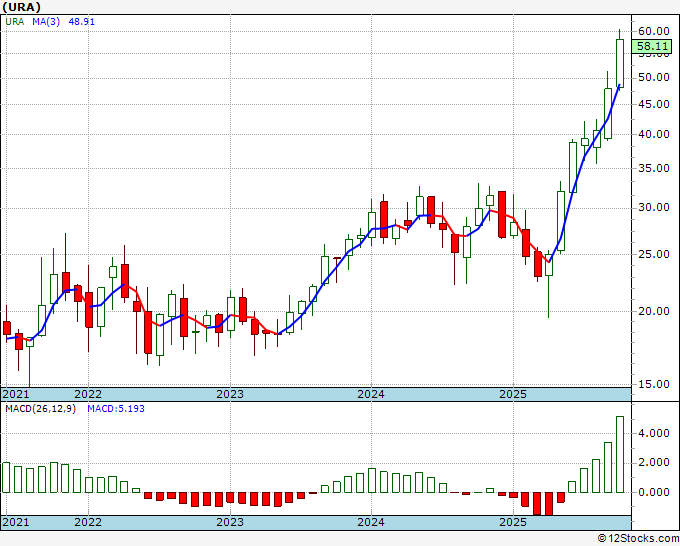680x546 pixels.
Task: Click the 35.00 price axis label
Action: coord(654,168)
